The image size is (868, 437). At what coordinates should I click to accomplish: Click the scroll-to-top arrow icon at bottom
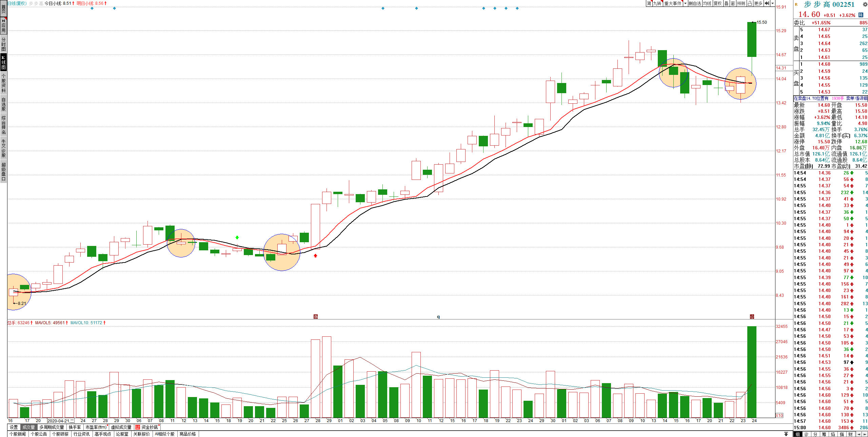(786, 434)
